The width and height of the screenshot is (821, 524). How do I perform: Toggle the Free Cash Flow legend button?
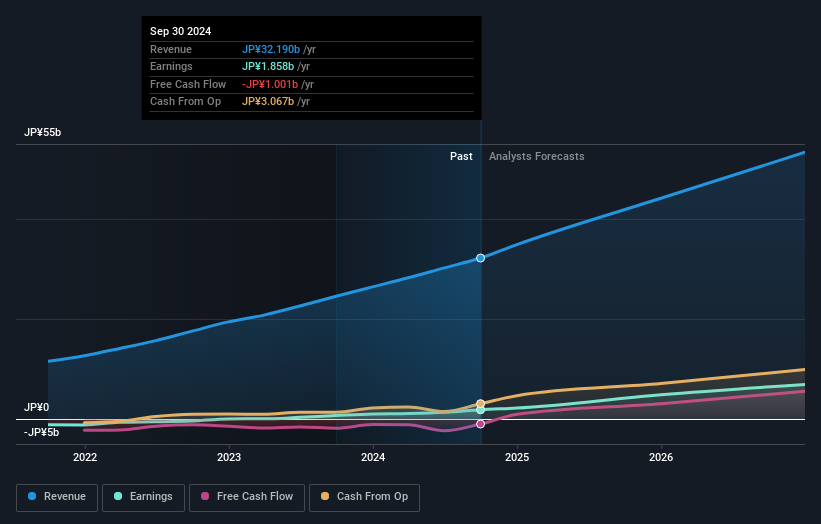pos(247,497)
